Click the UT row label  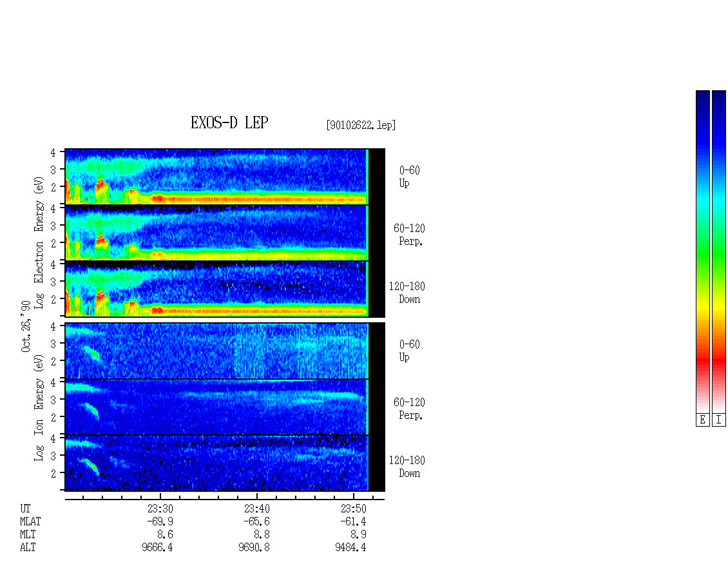pos(25,509)
